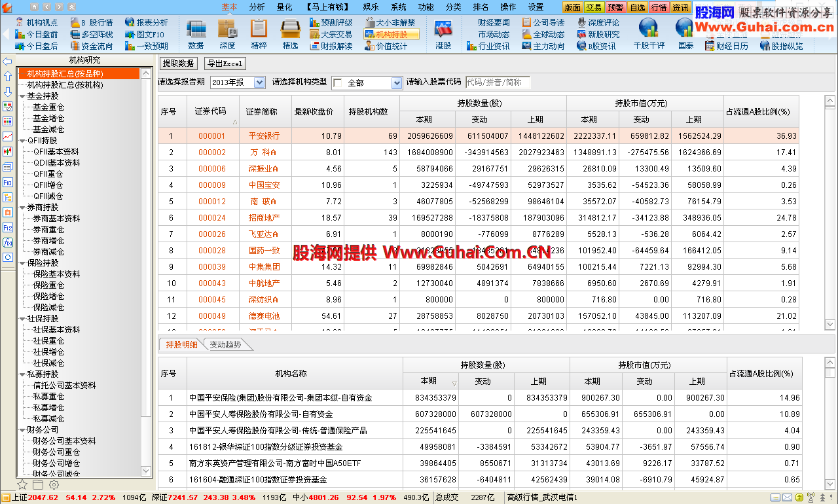Image resolution: width=838 pixels, height=504 pixels.
Task: Click stock code 000002 link
Action: (212, 153)
